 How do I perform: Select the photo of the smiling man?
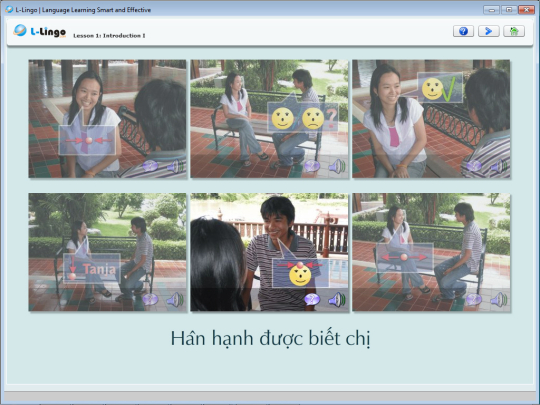click(x=269, y=252)
